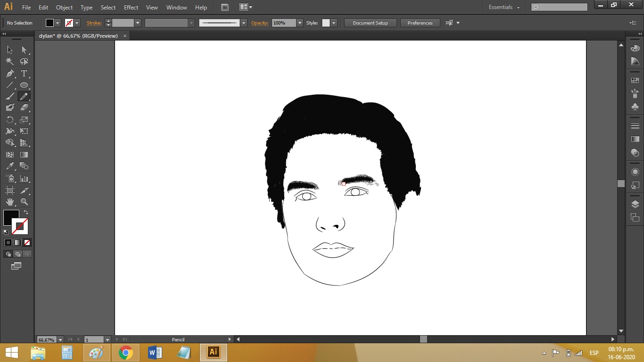Open the stroke color dropdown in control bar

click(77, 23)
